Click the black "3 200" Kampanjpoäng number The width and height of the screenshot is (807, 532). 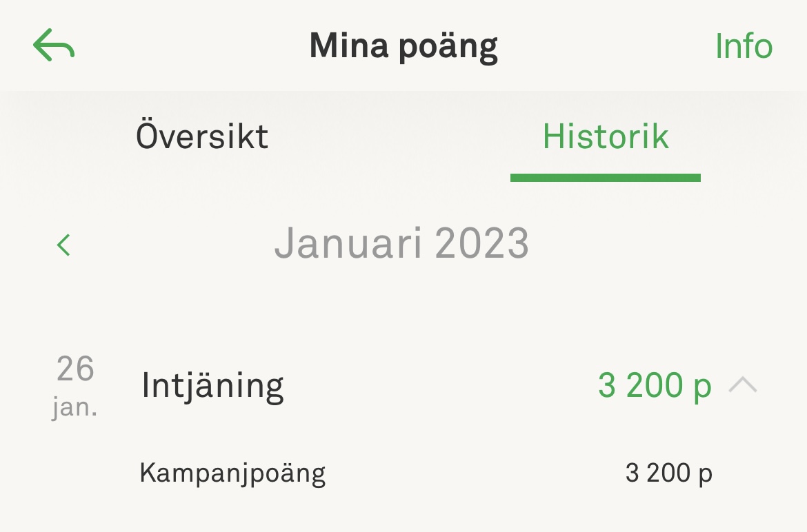657,473
